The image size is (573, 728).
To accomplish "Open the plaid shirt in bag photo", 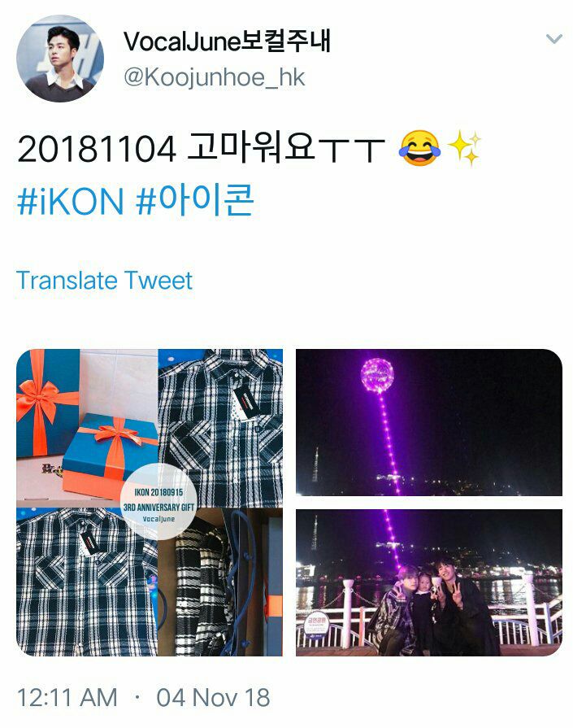I will coord(220,582).
